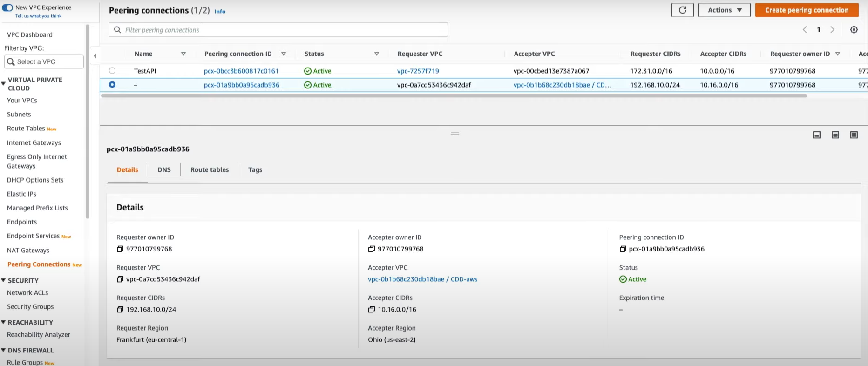Sort by Peering connection ID arrow
Viewport: 868px width, 366px height.
coord(283,54)
